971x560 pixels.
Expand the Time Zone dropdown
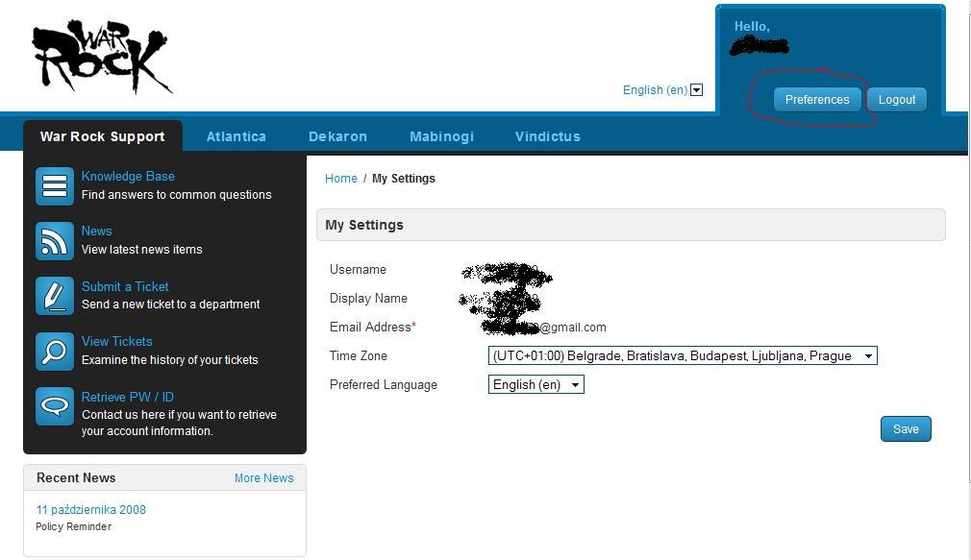coord(683,355)
